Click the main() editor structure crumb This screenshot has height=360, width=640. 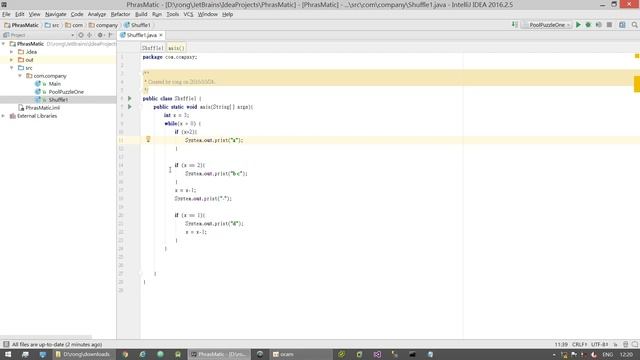pos(176,48)
